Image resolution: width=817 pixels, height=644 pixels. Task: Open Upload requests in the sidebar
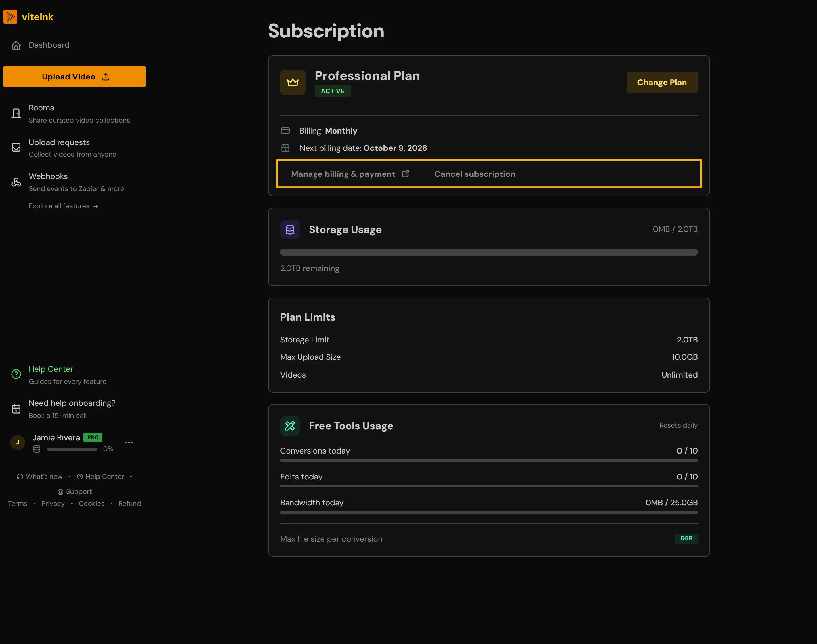[x=74, y=148]
